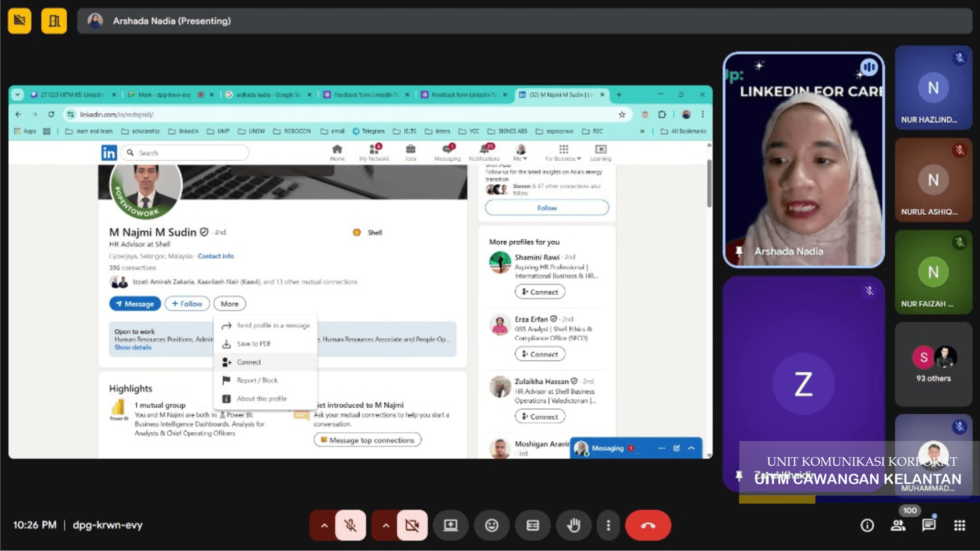Open the activities grid icon
Viewport: 980px width, 551px height.
click(960, 525)
